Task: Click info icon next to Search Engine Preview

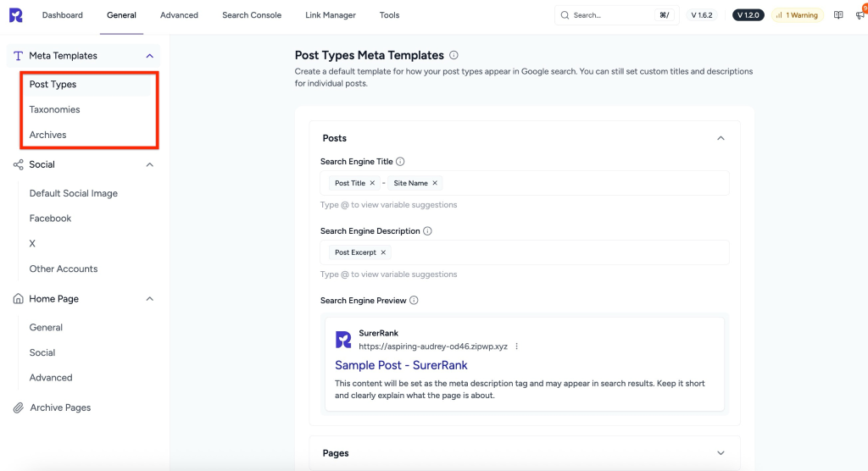Action: pos(414,301)
